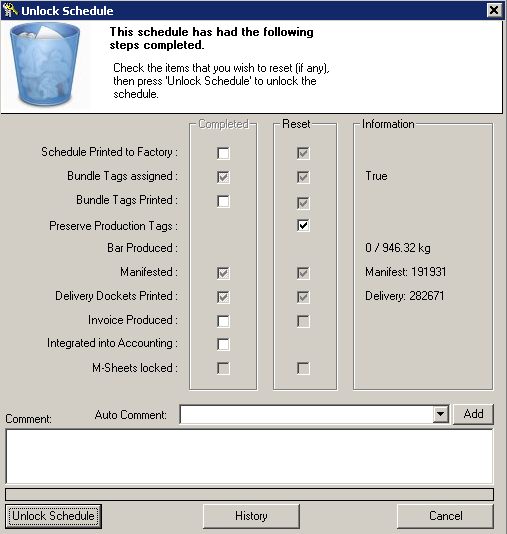507x534 pixels.
Task: Click the recycle bin image in header
Action: (x=45, y=64)
